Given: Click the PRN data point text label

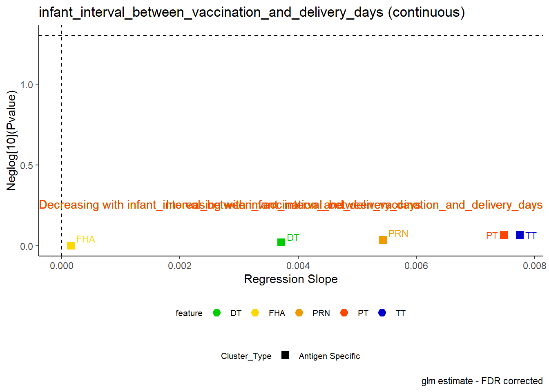Looking at the screenshot, I should point(398,234).
